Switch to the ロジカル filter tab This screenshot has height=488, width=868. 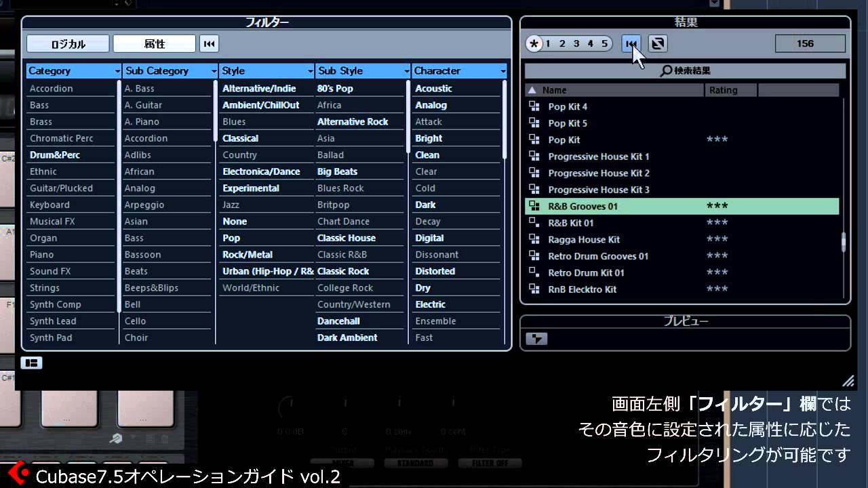(x=68, y=44)
